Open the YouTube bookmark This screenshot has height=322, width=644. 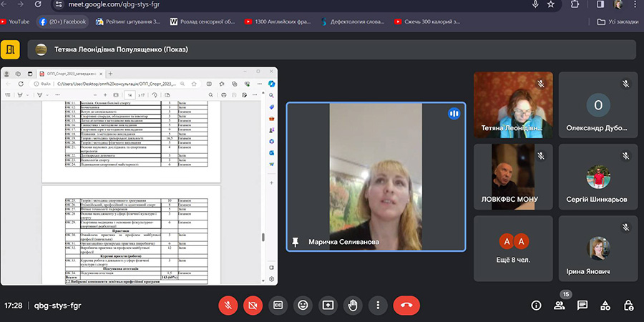coord(15,21)
